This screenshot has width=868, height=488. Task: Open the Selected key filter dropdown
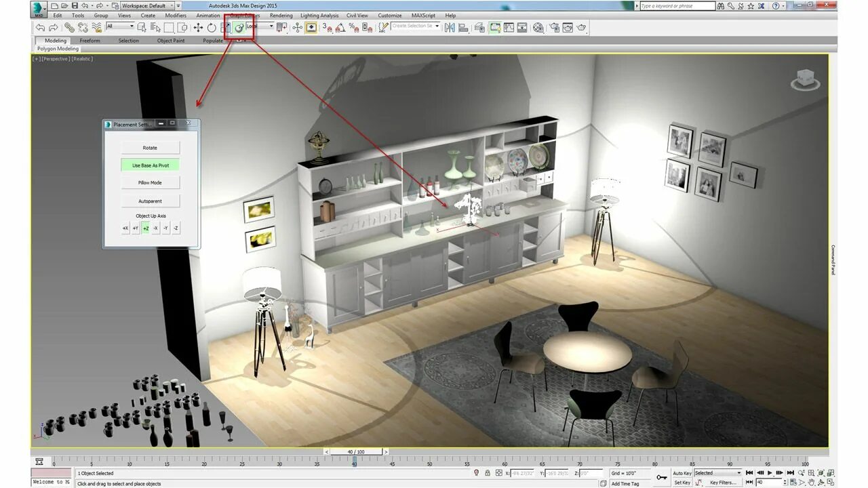[717, 473]
